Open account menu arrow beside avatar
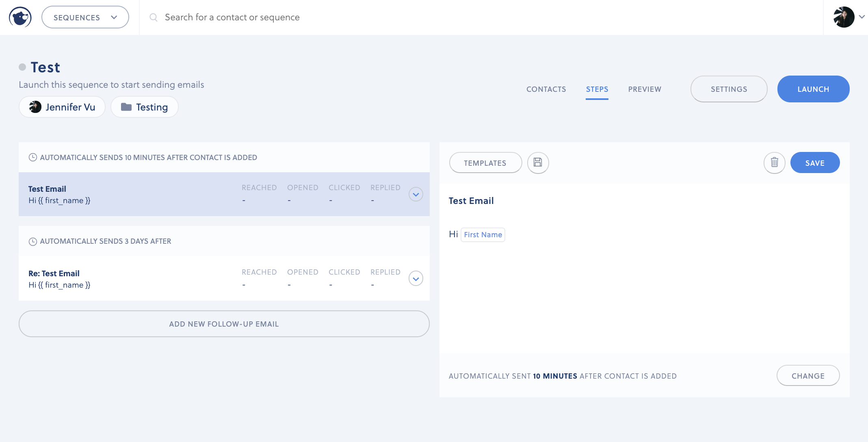This screenshot has height=442, width=868. [x=862, y=17]
